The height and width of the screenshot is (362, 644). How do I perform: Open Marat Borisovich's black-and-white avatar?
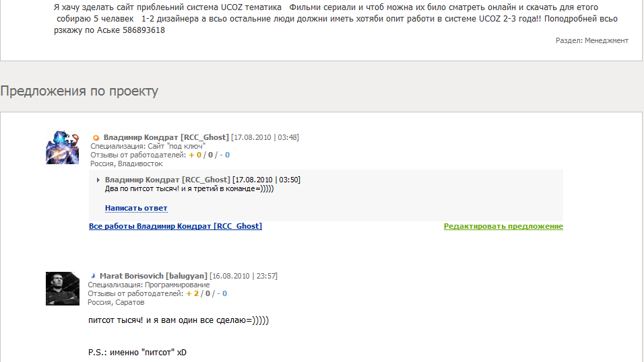click(x=63, y=289)
